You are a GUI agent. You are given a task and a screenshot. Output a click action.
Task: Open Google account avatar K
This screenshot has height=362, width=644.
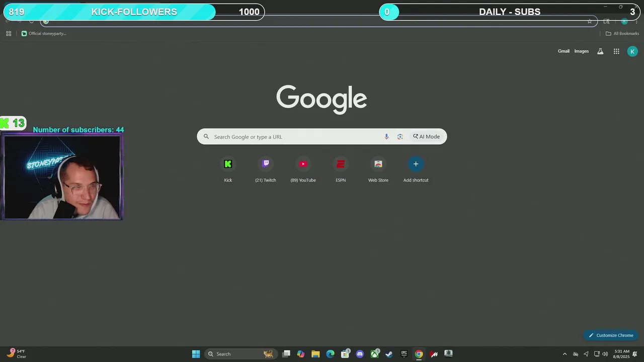[x=632, y=51]
